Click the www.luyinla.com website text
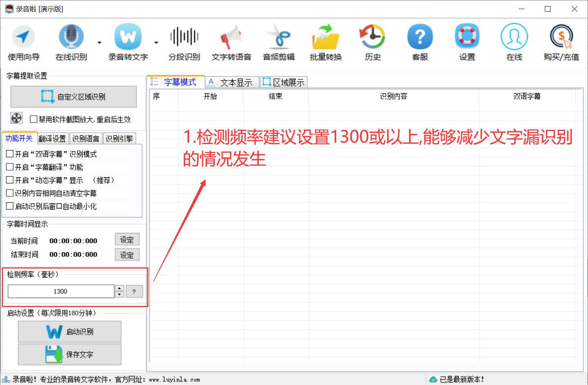 point(175,380)
